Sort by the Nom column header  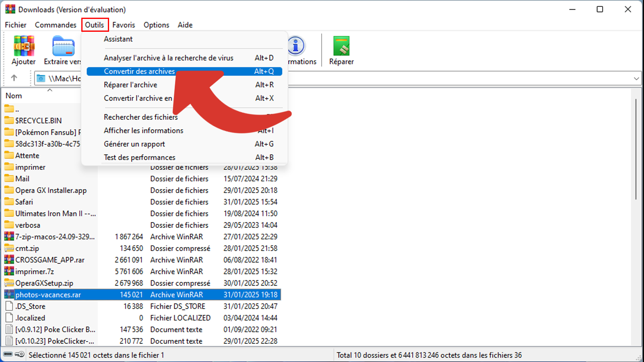click(x=14, y=96)
